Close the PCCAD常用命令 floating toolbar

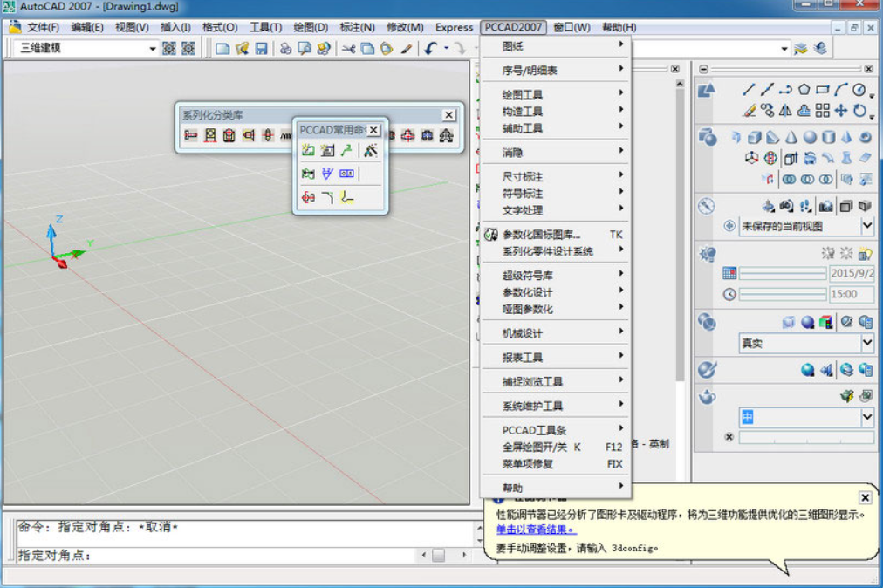373,130
